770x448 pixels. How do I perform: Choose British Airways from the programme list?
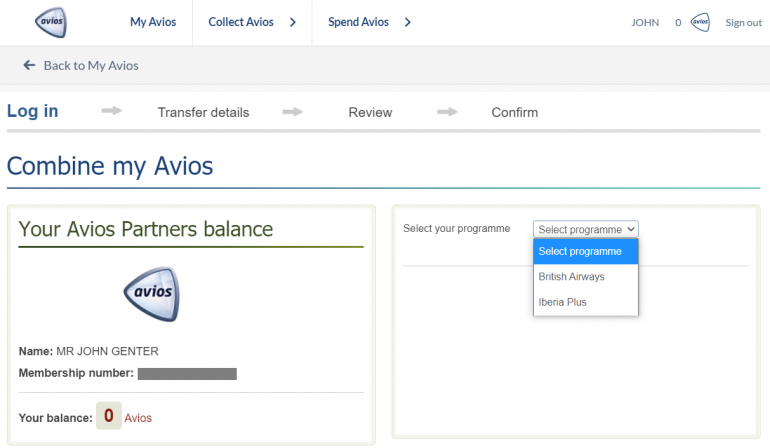tap(571, 276)
